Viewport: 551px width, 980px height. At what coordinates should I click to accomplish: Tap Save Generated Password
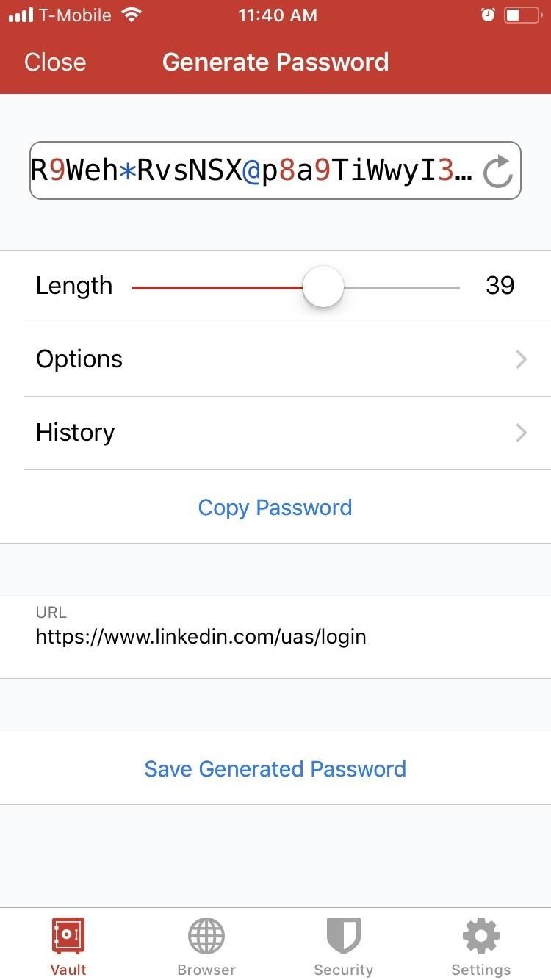pos(275,768)
